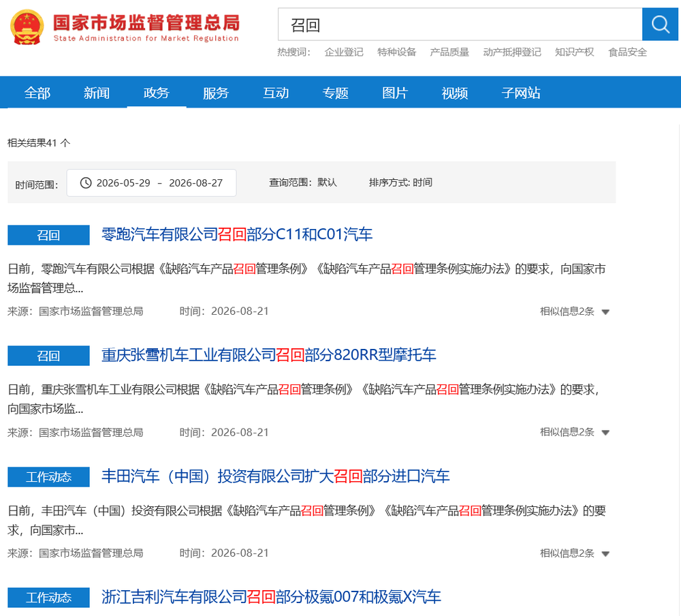Click the 重庆张雪机车 result summary text
The width and height of the screenshot is (681, 616).
point(304,399)
